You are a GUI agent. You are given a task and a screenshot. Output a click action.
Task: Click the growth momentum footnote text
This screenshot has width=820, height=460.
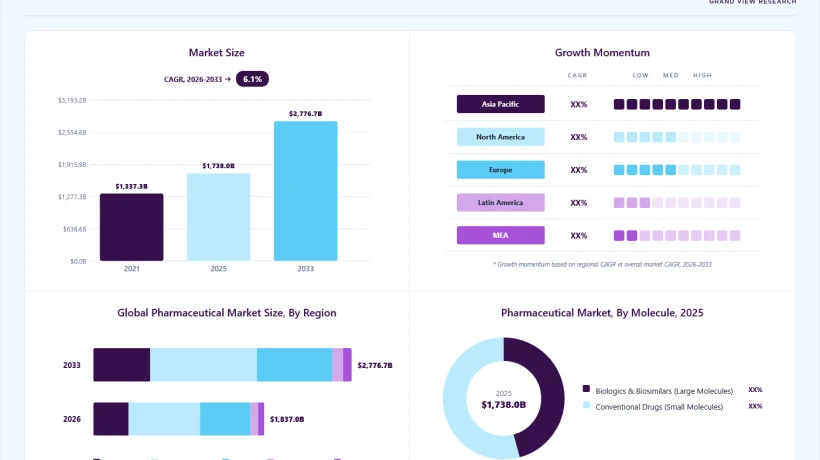[602, 264]
